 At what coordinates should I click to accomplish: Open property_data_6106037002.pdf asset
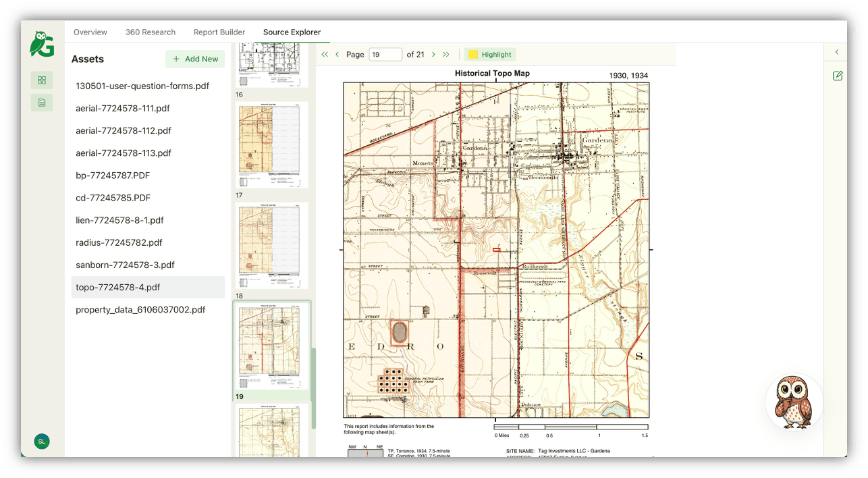[140, 310]
